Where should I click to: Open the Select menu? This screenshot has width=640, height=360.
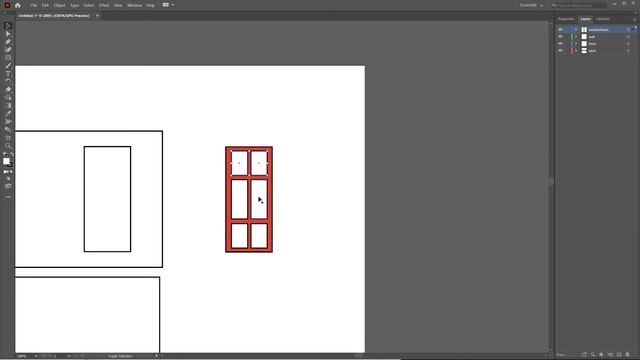coord(89,5)
